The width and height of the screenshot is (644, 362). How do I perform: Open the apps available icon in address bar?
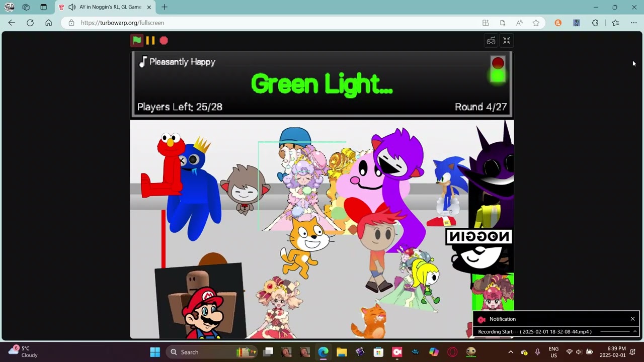[x=486, y=23]
